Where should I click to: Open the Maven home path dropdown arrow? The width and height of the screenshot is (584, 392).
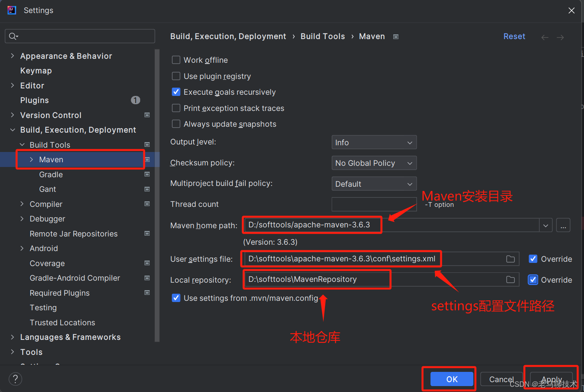(x=545, y=225)
